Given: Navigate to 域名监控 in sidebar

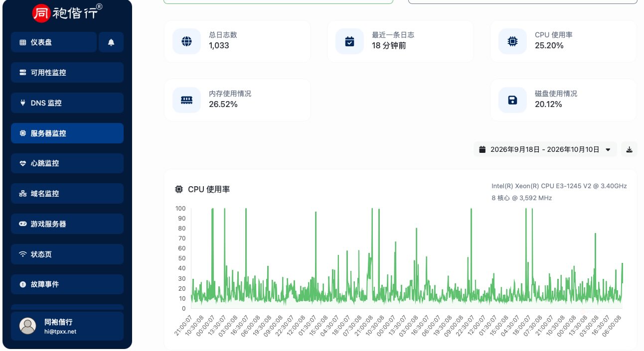Looking at the screenshot, I should pos(67,194).
